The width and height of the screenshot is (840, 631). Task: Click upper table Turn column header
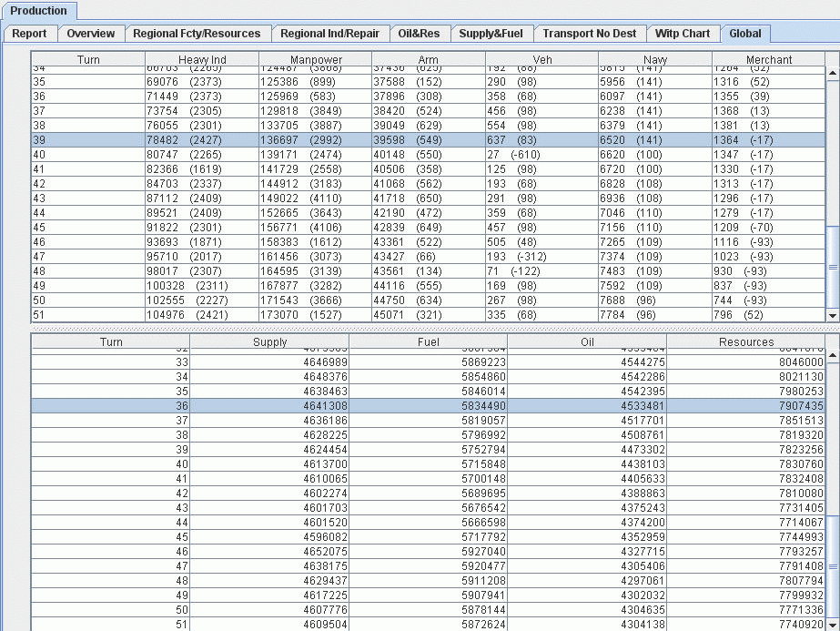pyautogui.click(x=88, y=59)
